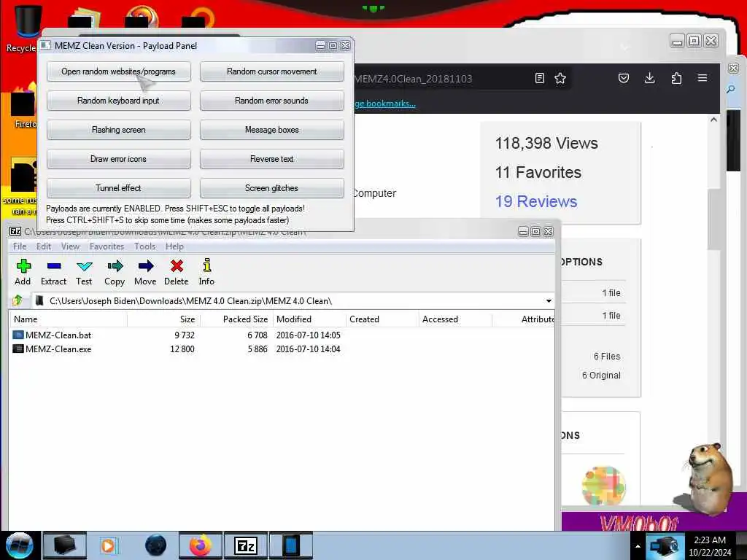The width and height of the screenshot is (747, 560).
Task: Open the 19 Reviews link
Action: pos(535,201)
